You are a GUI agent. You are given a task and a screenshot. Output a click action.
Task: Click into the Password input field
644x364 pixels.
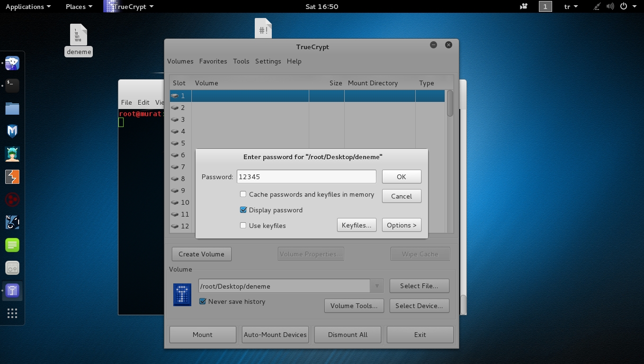(306, 177)
